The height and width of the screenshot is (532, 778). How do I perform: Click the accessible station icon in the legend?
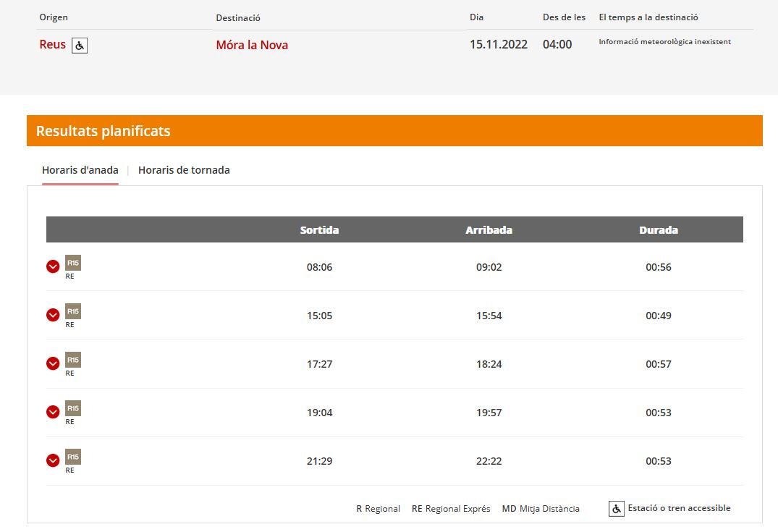[x=616, y=509]
